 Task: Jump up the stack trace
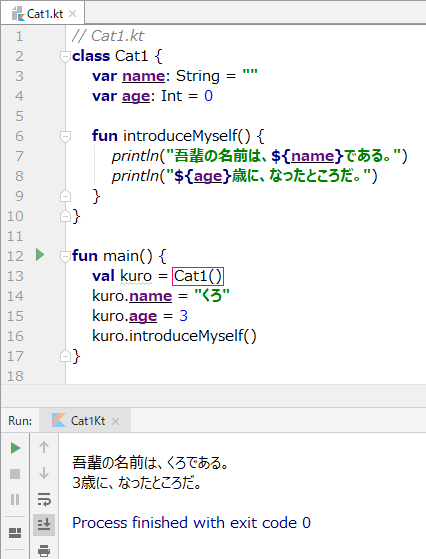pyautogui.click(x=44, y=447)
